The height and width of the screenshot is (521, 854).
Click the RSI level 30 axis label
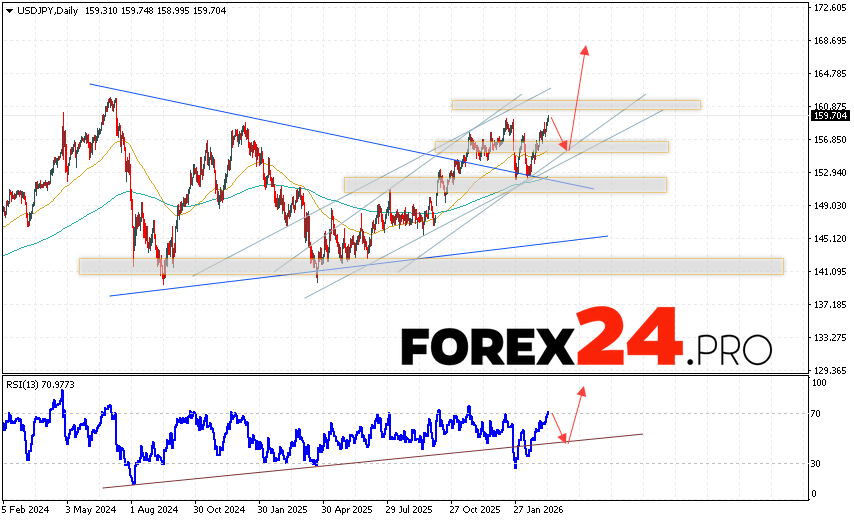coord(817,463)
